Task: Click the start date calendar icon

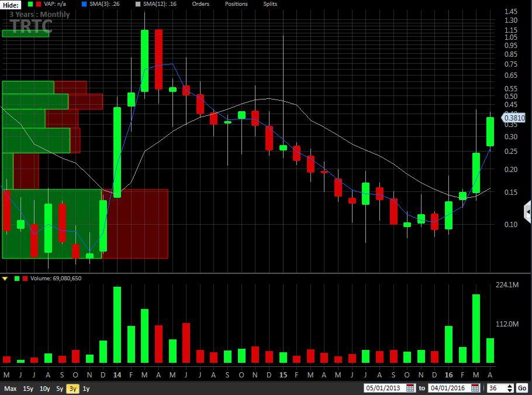Action: pos(410,388)
